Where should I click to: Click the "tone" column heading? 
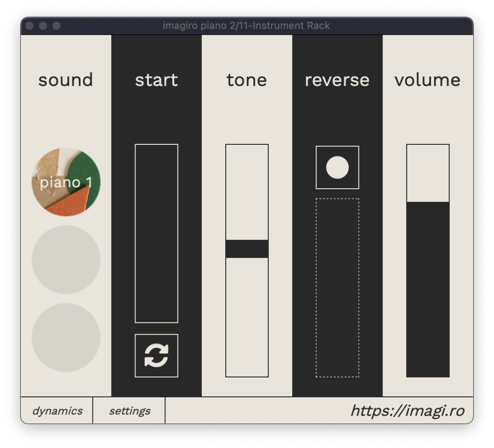(x=247, y=80)
